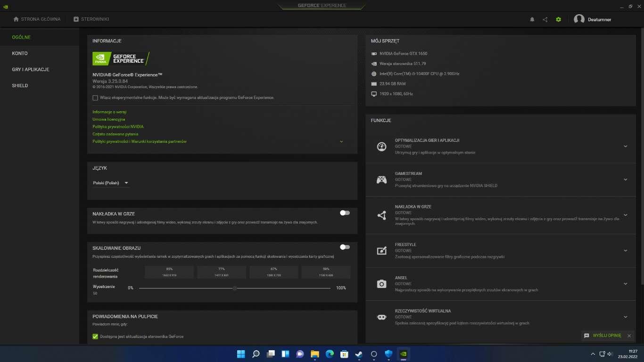Click the CPU icon beside Intel Core i5-10400F
Image resolution: width=644 pixels, height=362 pixels.
[x=374, y=74]
